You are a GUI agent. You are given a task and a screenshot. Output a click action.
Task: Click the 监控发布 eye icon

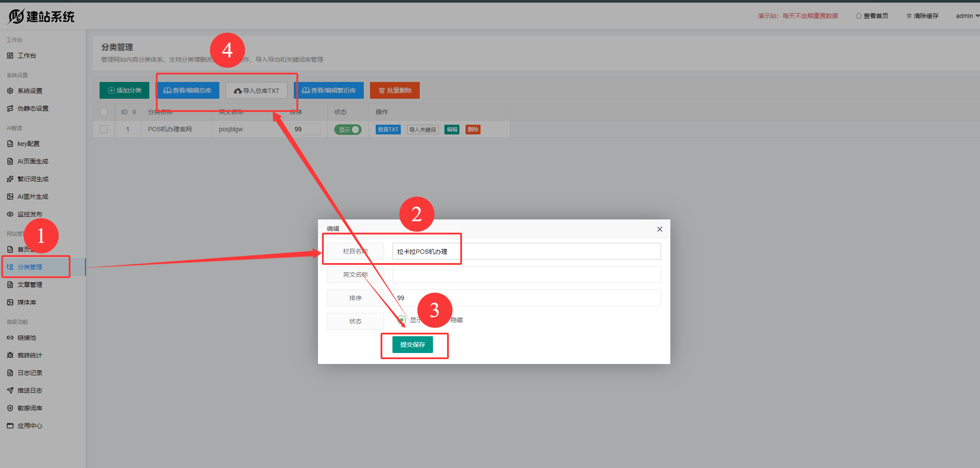(x=10, y=214)
